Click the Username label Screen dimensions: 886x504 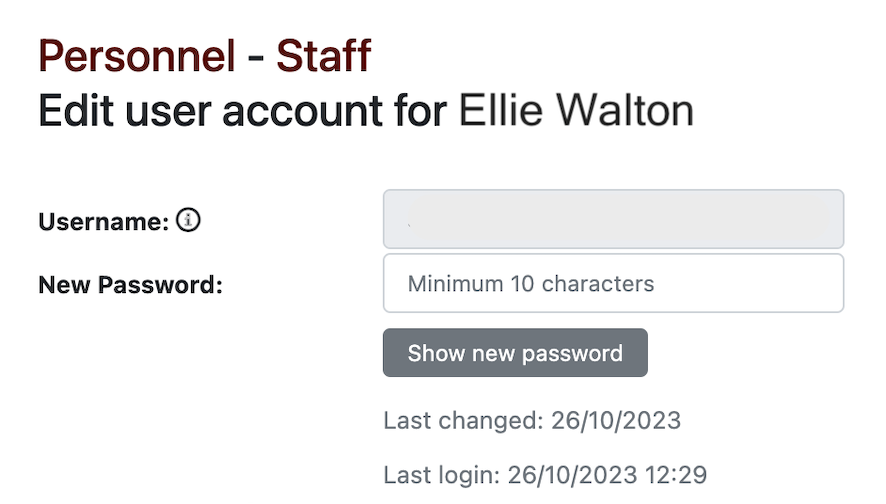104,221
